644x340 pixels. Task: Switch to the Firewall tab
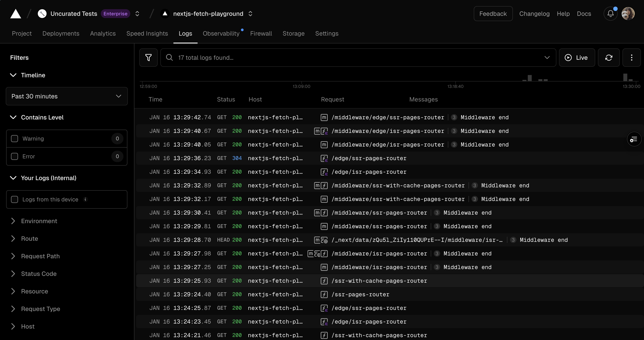[261, 34]
